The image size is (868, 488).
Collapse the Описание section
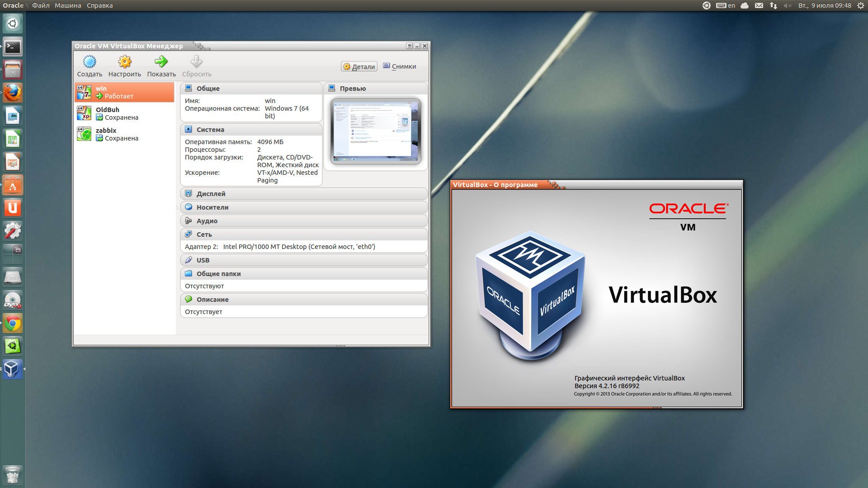pos(304,300)
